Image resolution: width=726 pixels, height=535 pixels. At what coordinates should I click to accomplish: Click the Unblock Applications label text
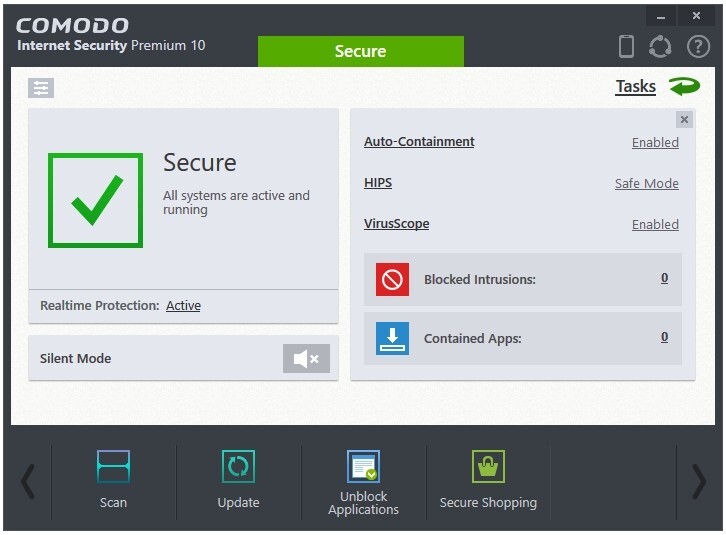pyautogui.click(x=363, y=503)
